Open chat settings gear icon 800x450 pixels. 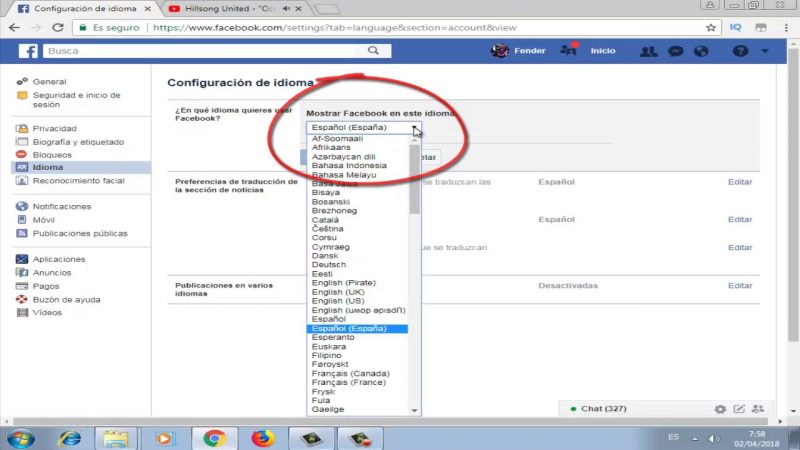(720, 409)
